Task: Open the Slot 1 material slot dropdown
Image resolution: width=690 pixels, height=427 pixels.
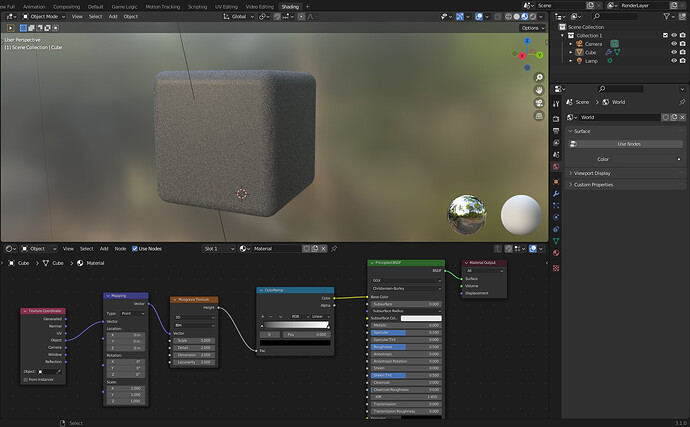Action: (219, 249)
